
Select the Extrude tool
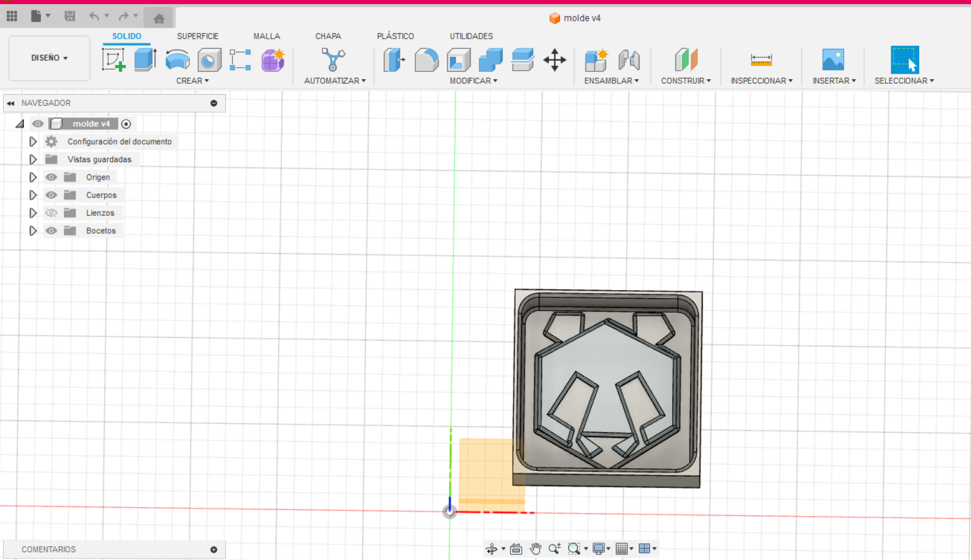point(145,60)
